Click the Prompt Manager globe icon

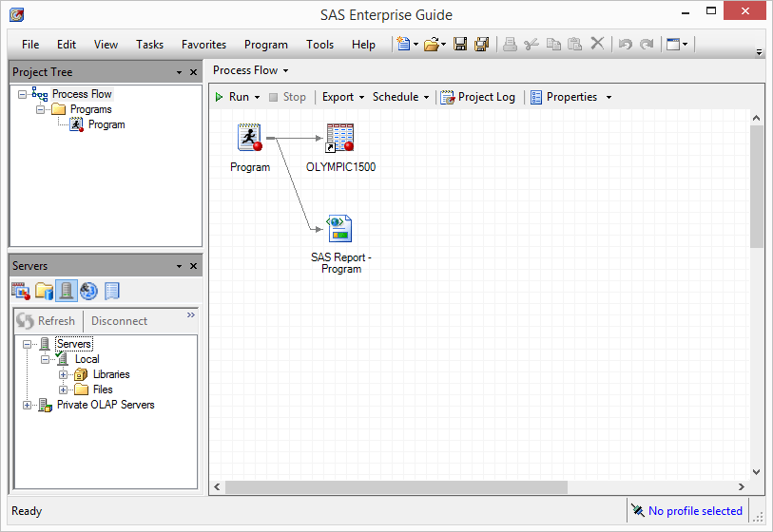point(88,291)
